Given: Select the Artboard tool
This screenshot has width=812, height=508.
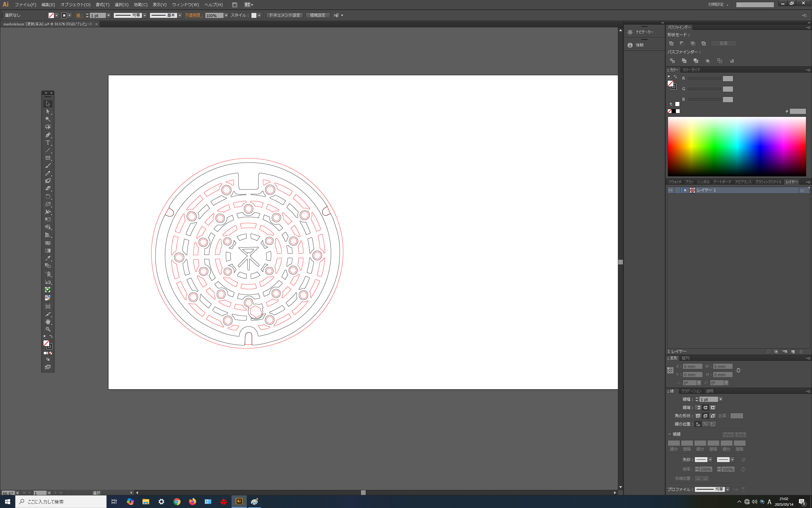Looking at the screenshot, I should pyautogui.click(x=48, y=306).
